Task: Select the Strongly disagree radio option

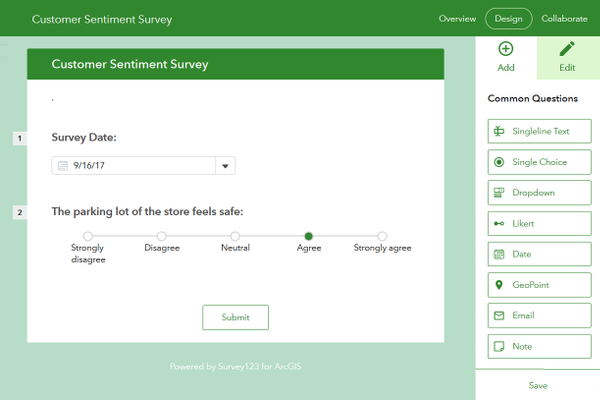Action: click(88, 236)
